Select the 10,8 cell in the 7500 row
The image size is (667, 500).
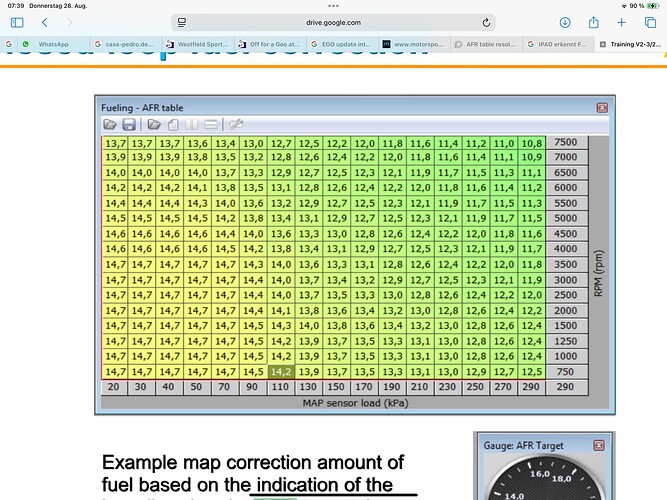pos(532,143)
